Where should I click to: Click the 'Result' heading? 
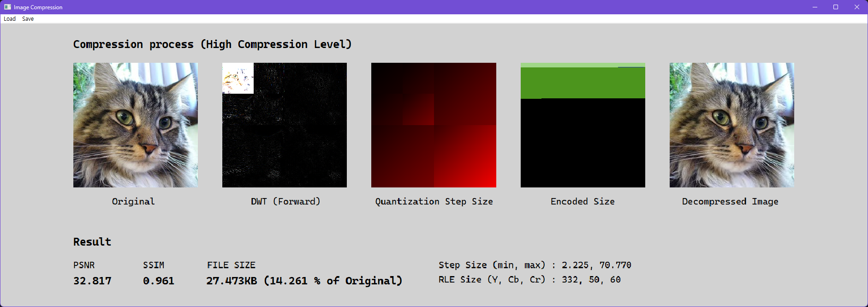(x=92, y=242)
